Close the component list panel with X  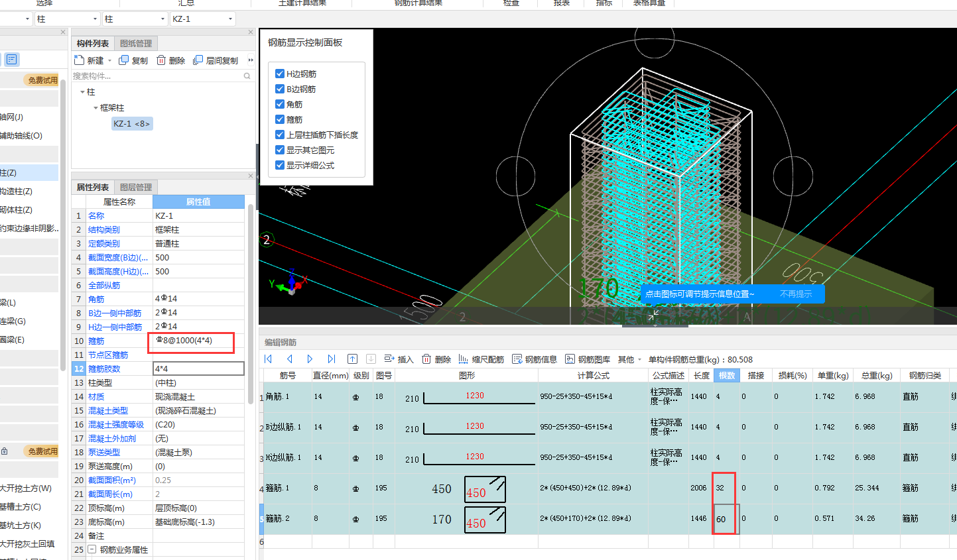(x=251, y=32)
